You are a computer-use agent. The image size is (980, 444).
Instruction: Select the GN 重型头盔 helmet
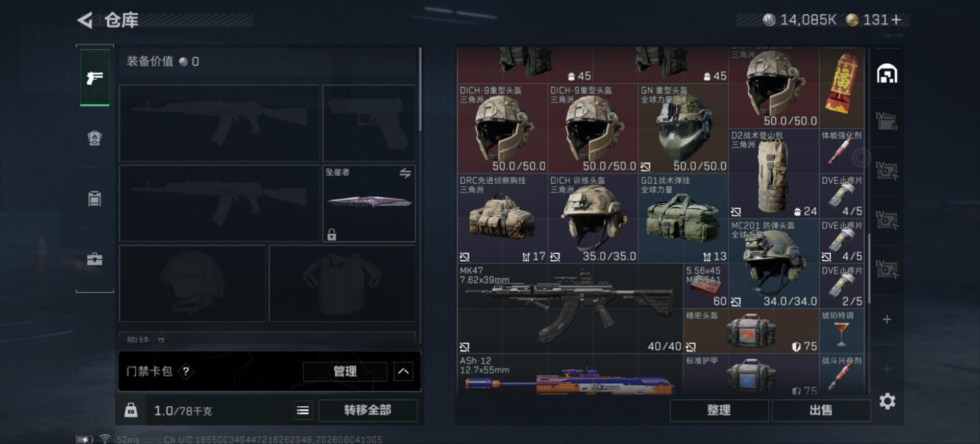click(683, 129)
